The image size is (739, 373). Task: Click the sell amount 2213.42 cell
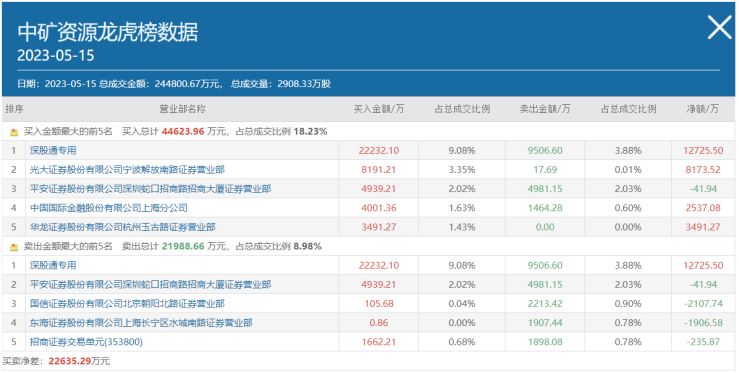(x=545, y=304)
